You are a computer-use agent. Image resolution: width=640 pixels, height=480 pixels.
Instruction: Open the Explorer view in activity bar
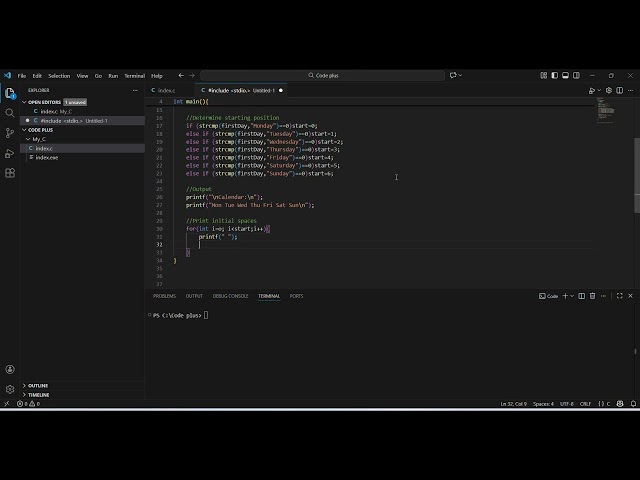pyautogui.click(x=10, y=93)
